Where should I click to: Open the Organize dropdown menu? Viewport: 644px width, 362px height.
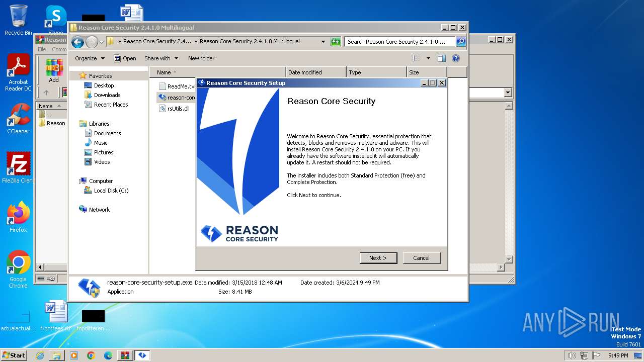coord(90,58)
